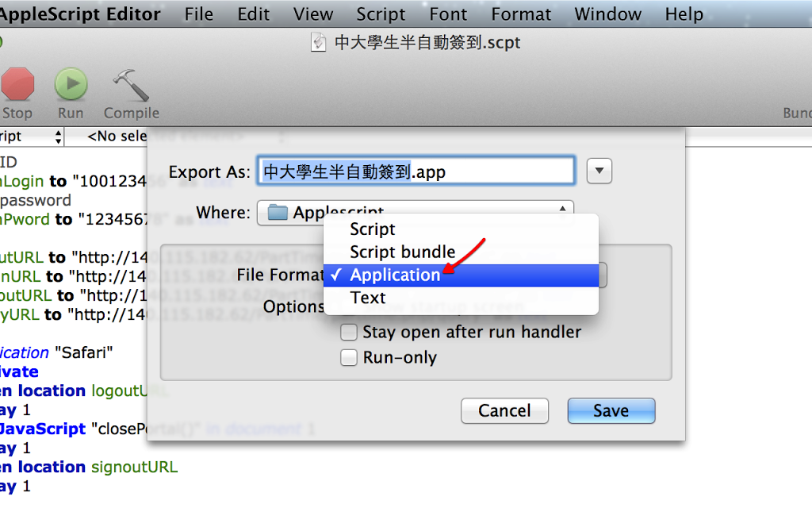Run the script with green play icon
The image size is (812, 508).
tap(71, 84)
